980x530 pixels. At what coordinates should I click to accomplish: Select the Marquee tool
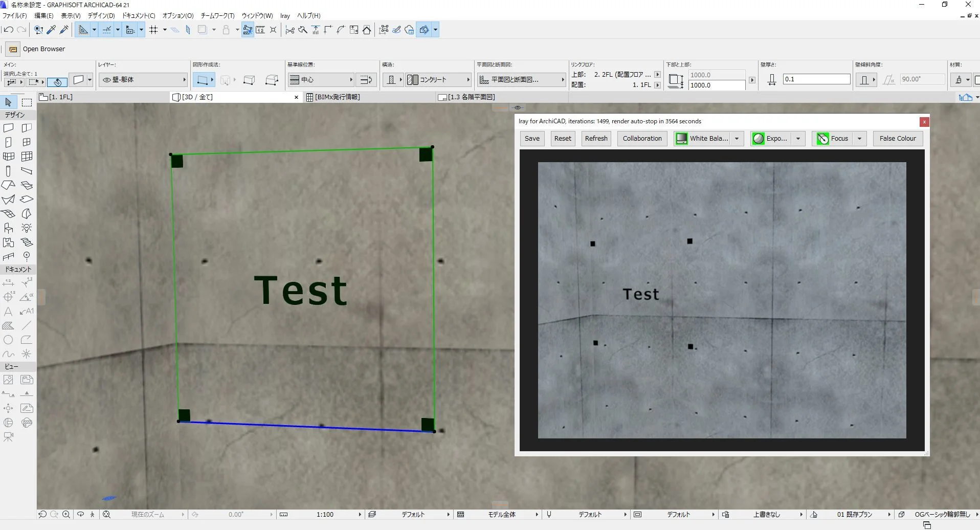[27, 102]
